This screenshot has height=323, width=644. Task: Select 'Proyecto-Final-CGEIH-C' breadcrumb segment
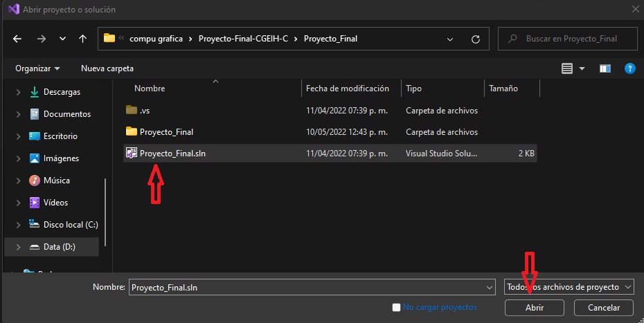point(243,39)
